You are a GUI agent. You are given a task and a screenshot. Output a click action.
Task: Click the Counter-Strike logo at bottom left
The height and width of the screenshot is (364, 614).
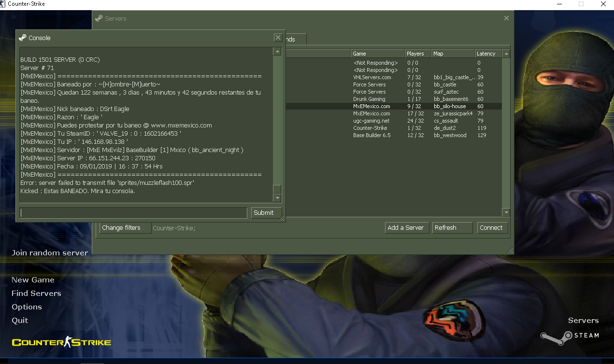[61, 342]
